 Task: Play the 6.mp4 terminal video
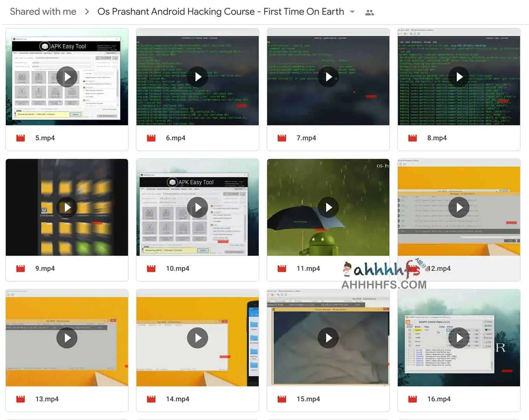tap(198, 77)
